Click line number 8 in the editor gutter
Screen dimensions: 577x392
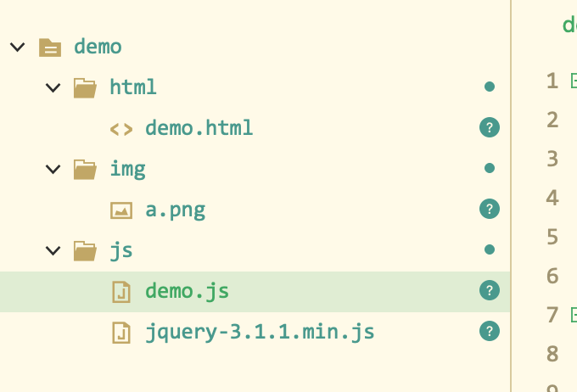(552, 354)
